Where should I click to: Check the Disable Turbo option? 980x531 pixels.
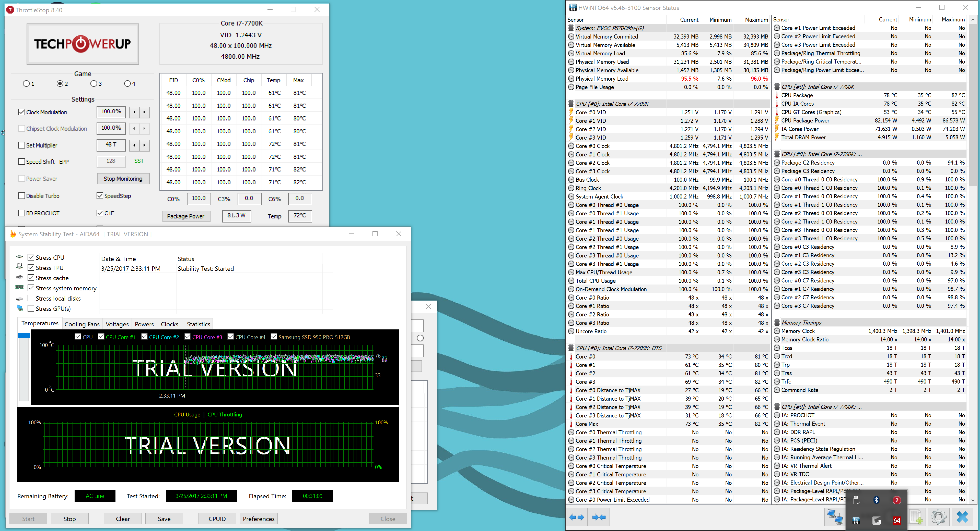coord(22,196)
